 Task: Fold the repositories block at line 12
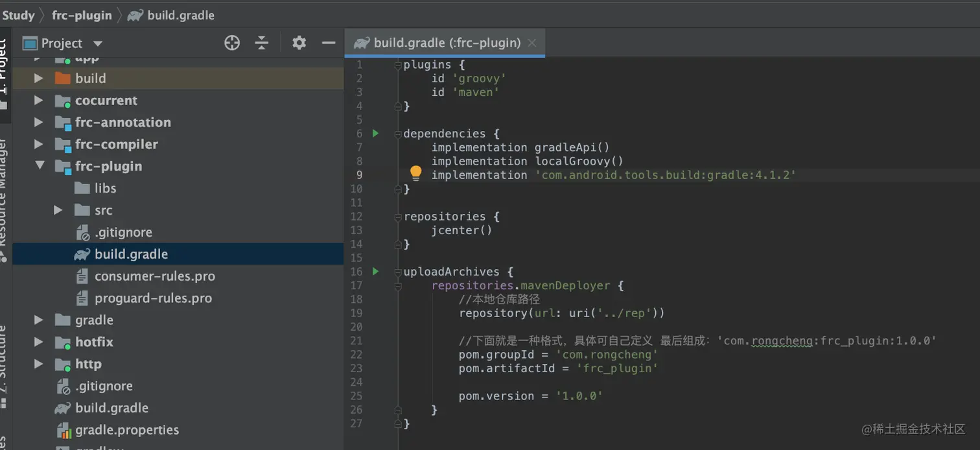point(398,217)
